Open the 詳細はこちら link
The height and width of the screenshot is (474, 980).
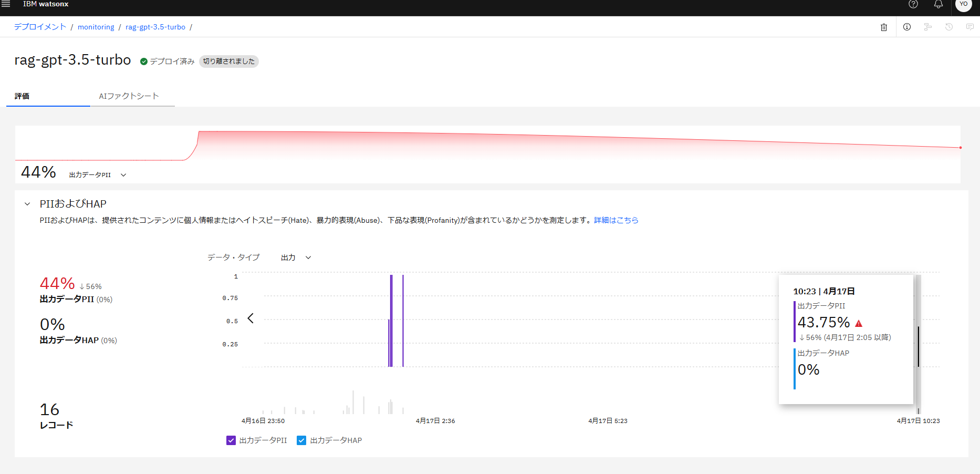616,220
